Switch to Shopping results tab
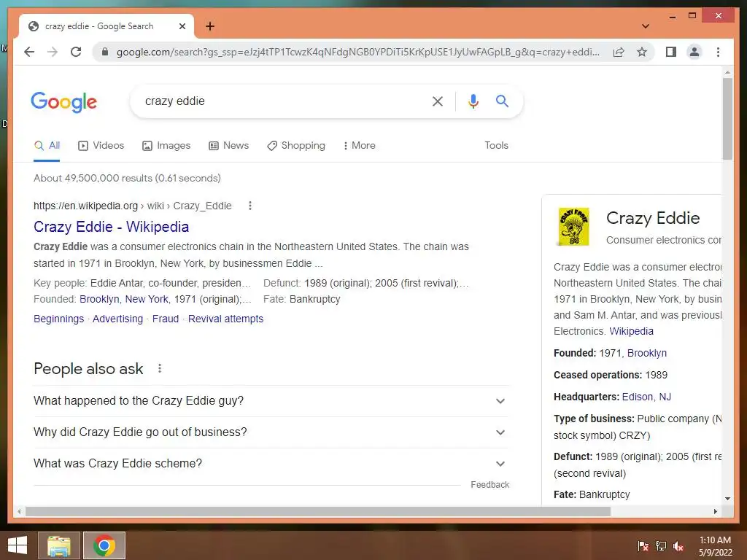The image size is (747, 560). pos(296,146)
